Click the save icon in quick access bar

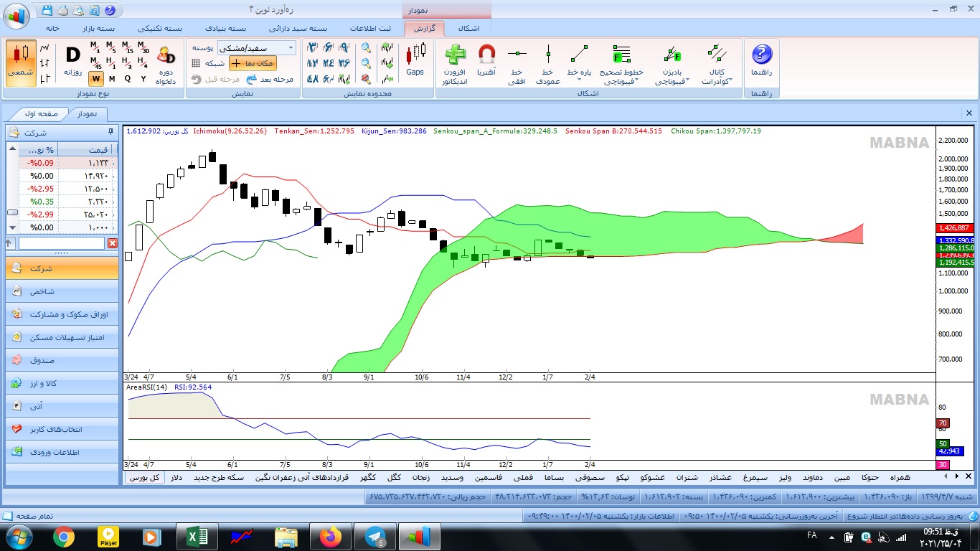[x=47, y=10]
